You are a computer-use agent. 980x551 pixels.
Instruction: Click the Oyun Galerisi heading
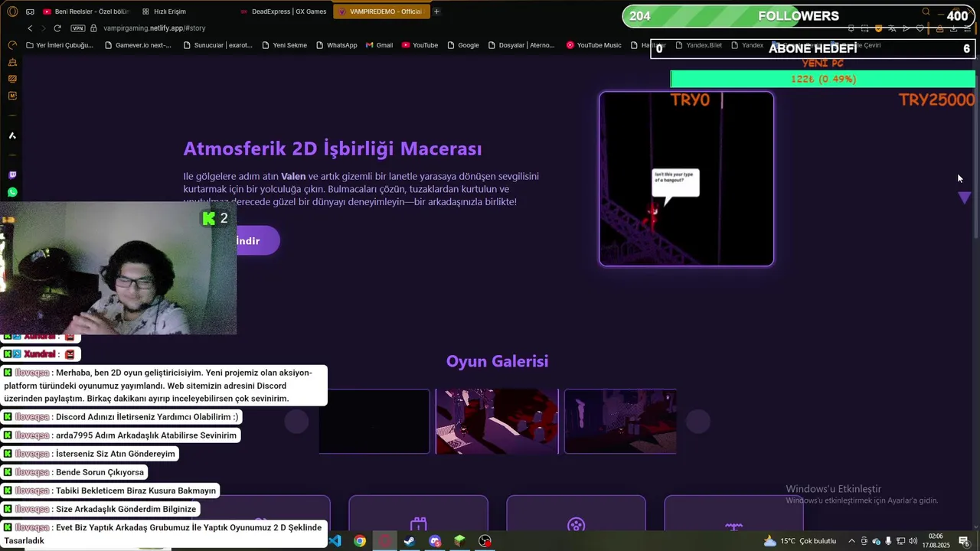click(x=497, y=361)
